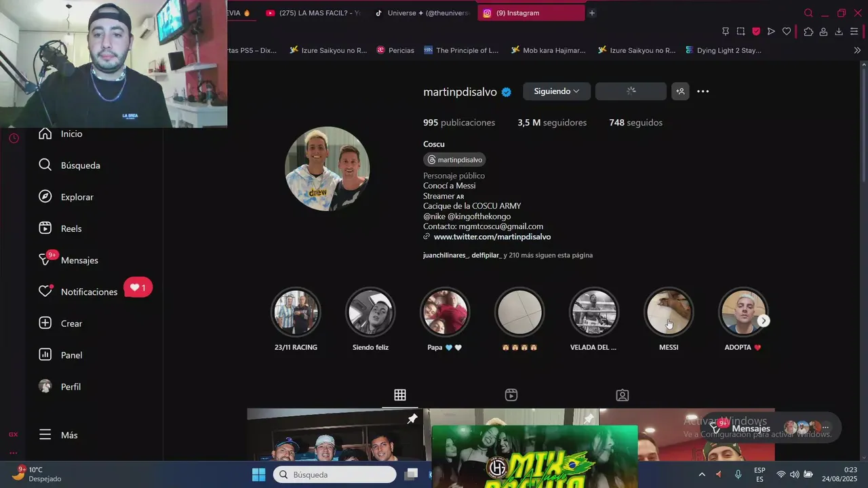Open Notificaciones in Instagram sidebar
Image resolution: width=868 pixels, height=488 pixels.
tap(78, 291)
